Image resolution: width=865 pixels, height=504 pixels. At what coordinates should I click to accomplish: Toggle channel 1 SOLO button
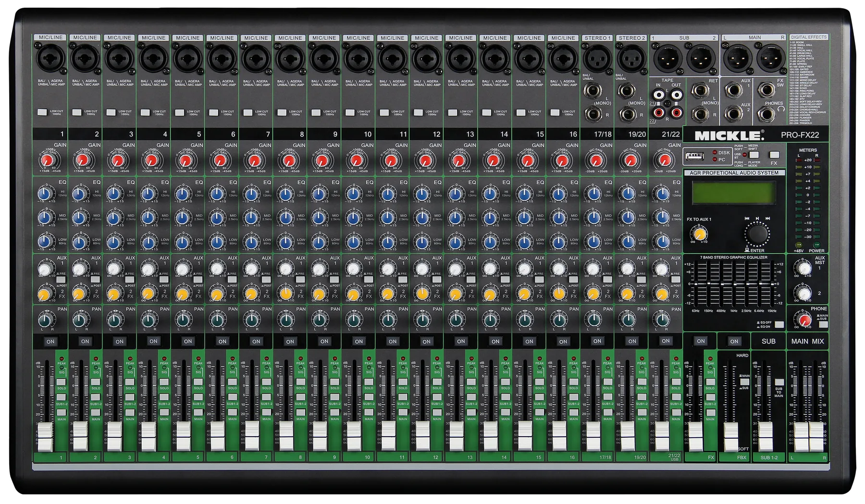point(62,382)
